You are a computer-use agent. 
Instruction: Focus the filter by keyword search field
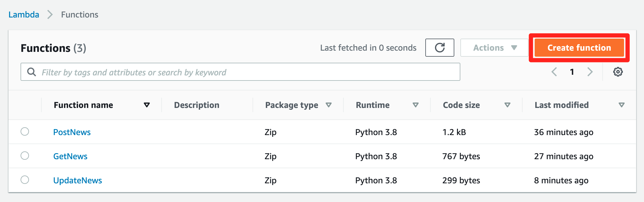click(x=240, y=72)
